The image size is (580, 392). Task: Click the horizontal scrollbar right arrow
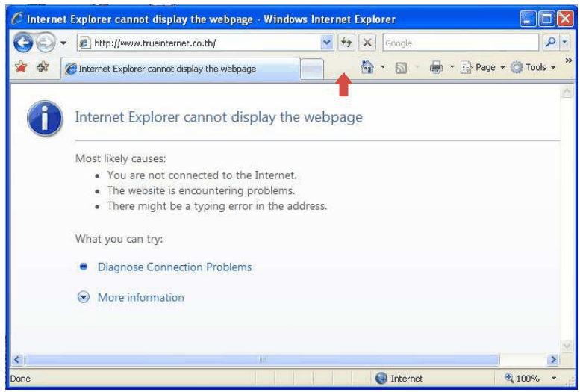pos(553,359)
